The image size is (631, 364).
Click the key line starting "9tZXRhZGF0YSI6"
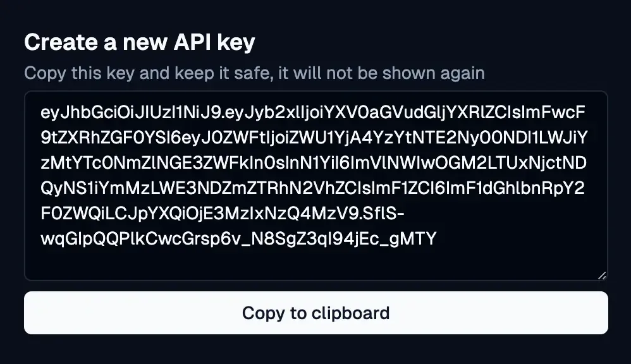(x=314, y=138)
